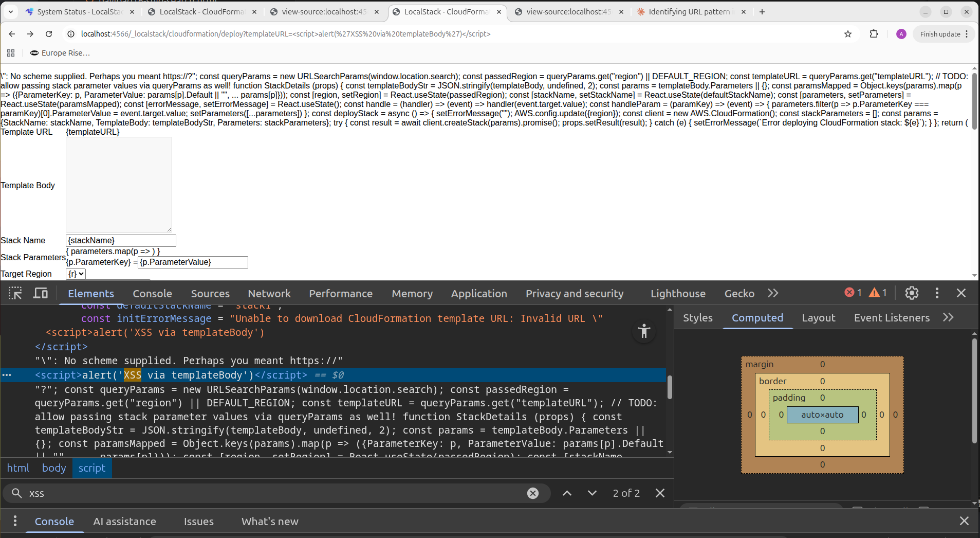
Task: Click the browser reload button
Action: [x=49, y=34]
